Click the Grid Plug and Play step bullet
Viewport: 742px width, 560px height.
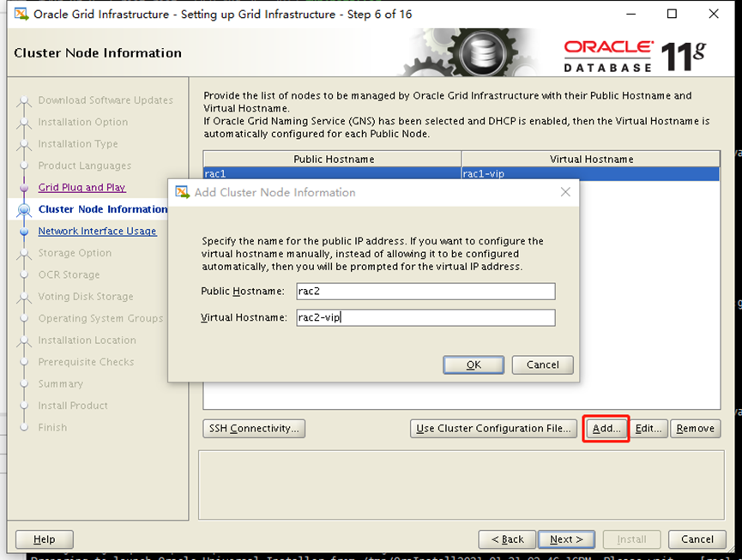click(x=24, y=188)
